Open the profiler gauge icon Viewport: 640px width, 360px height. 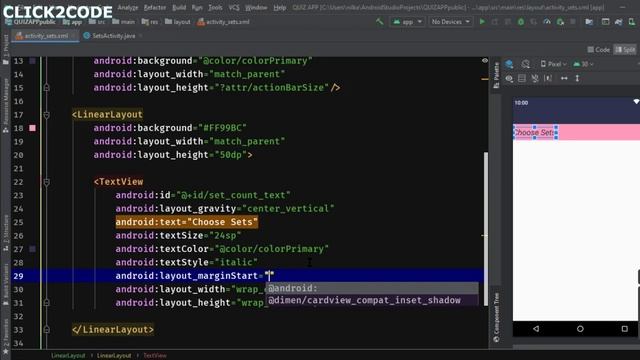pyautogui.click(x=547, y=22)
